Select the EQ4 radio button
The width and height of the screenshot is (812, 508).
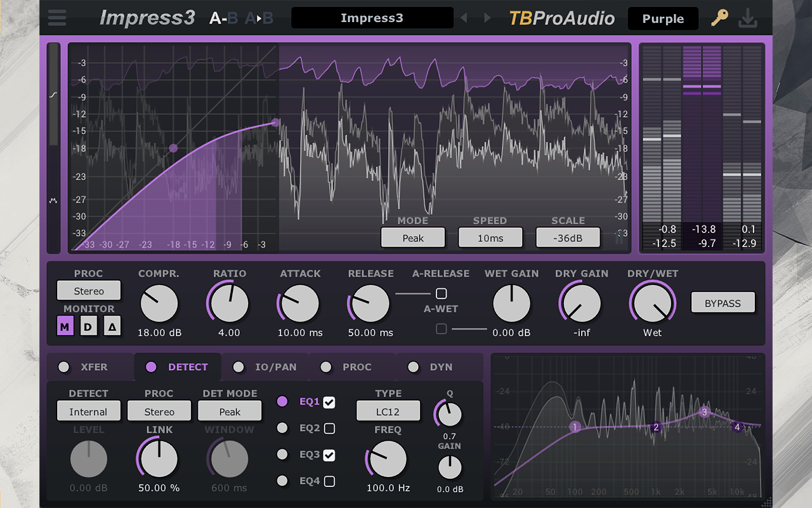click(282, 481)
